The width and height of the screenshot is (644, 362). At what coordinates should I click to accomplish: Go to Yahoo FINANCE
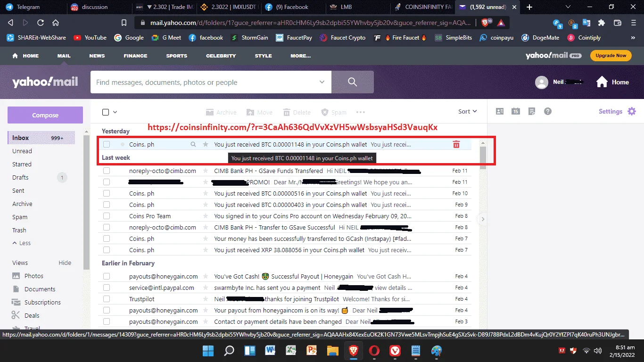(x=135, y=56)
